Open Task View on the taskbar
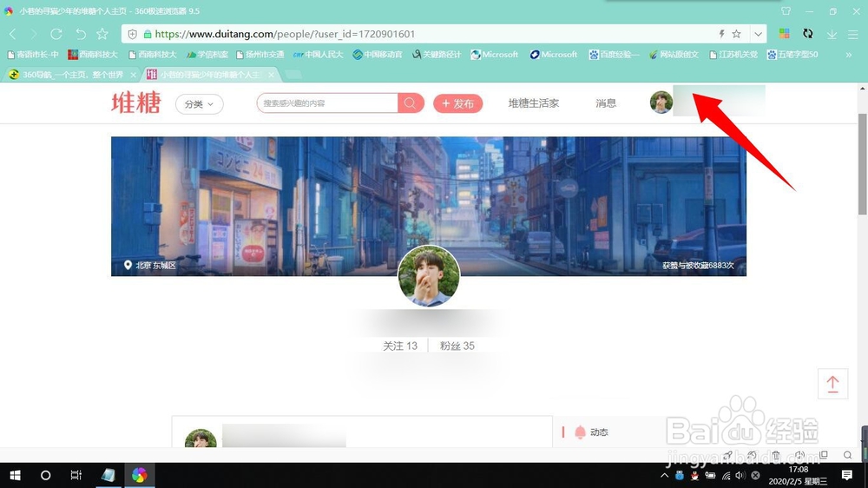The image size is (868, 488). tap(76, 475)
